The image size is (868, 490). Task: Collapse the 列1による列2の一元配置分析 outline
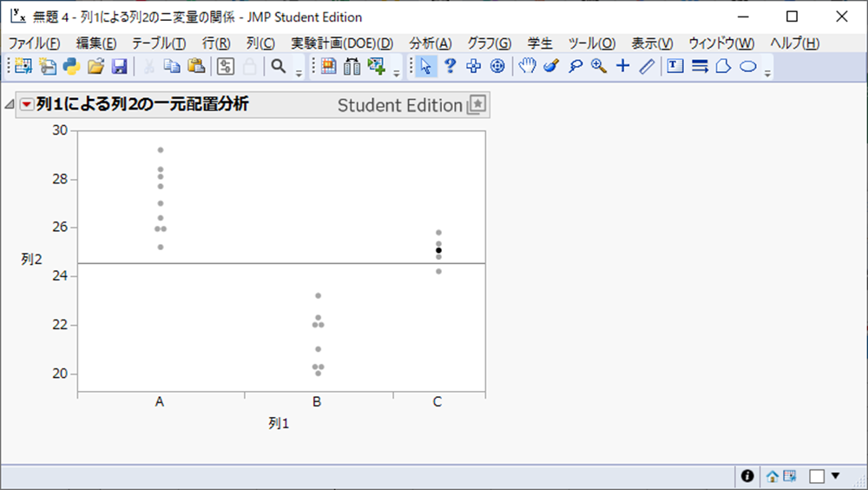tap(10, 105)
